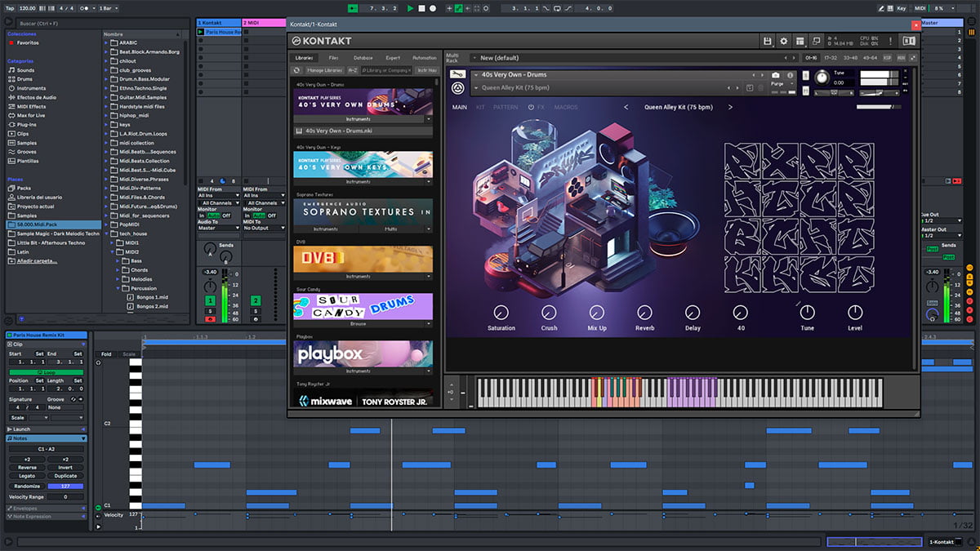Launch the Paris House clip
The width and height of the screenshot is (980, 551).
[202, 31]
